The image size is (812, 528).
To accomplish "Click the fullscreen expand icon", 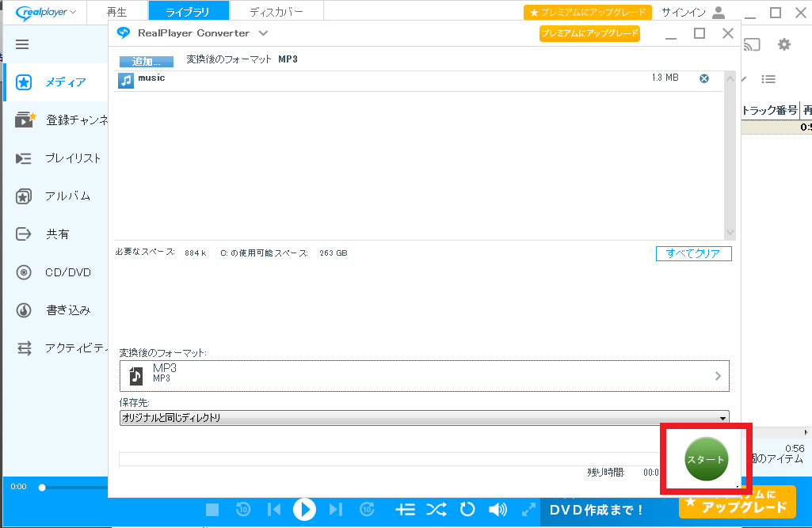I will pos(528,510).
